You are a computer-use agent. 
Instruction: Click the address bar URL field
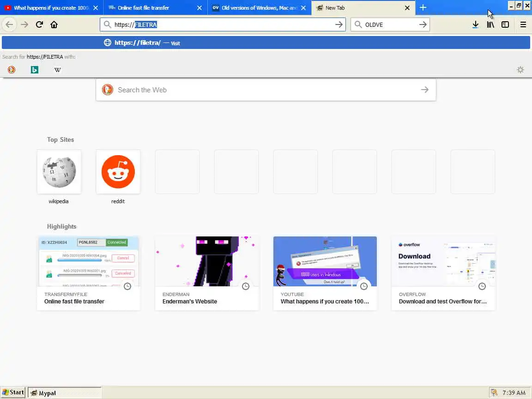(x=222, y=24)
